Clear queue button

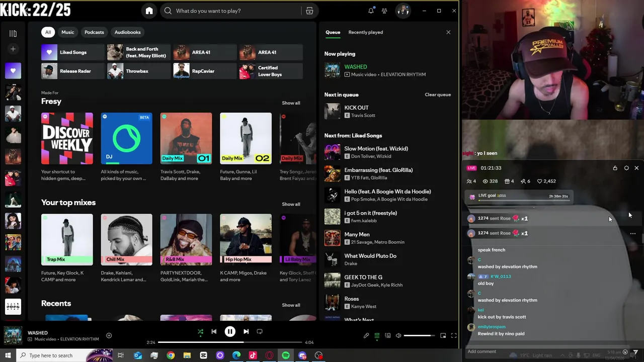click(x=438, y=95)
